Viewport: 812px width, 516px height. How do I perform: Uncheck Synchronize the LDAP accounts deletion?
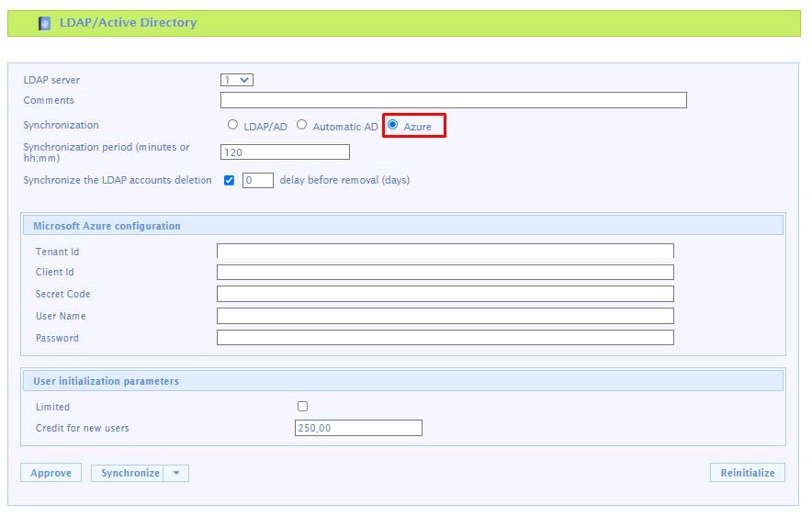(x=229, y=180)
